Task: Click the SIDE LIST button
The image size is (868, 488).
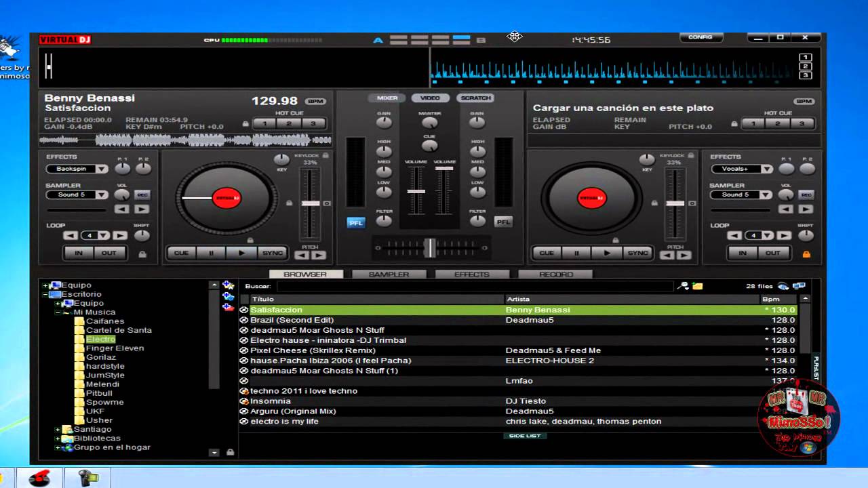Action: pos(525,436)
